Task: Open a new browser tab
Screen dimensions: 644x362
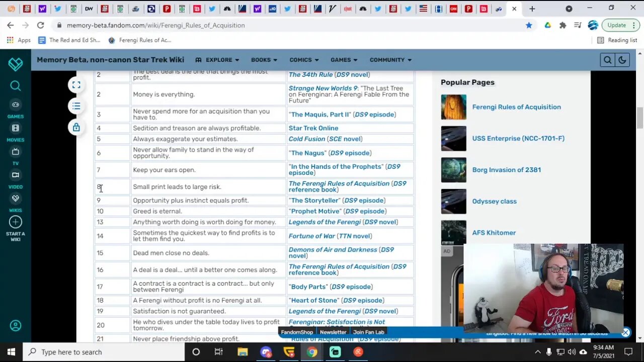Action: pyautogui.click(x=532, y=9)
